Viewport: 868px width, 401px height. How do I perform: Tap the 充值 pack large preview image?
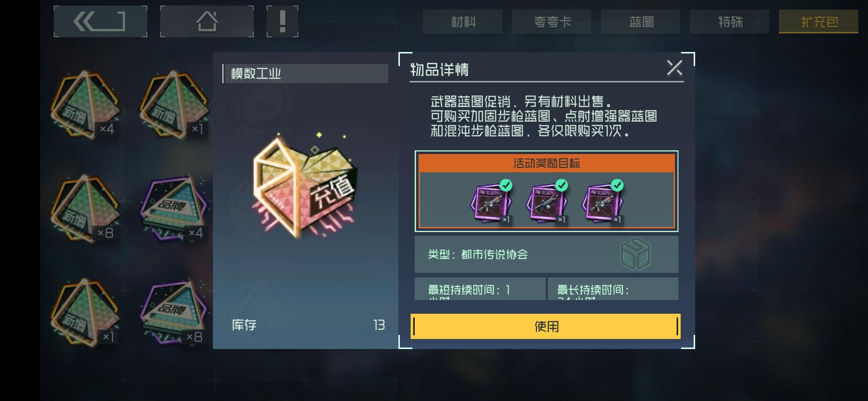(x=305, y=186)
